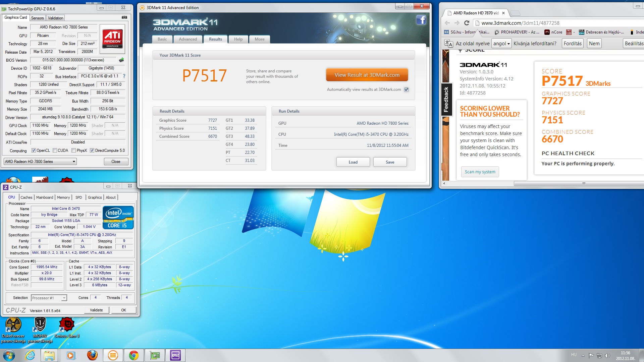
Task: Open the GPU selection dropdown in GPU-Z
Action: pos(40,162)
